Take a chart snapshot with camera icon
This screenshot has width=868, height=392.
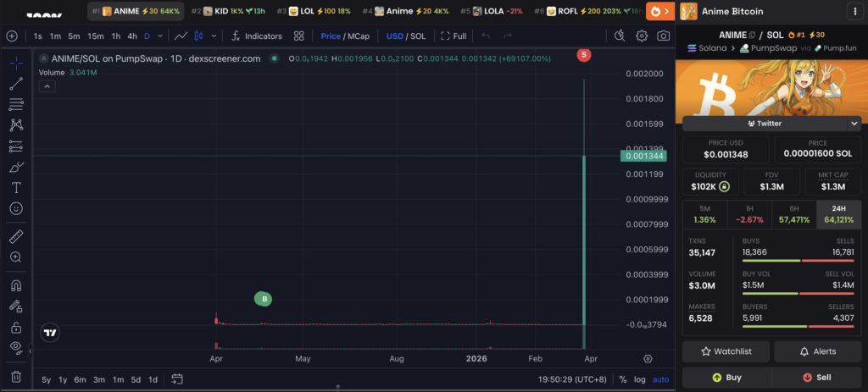663,36
